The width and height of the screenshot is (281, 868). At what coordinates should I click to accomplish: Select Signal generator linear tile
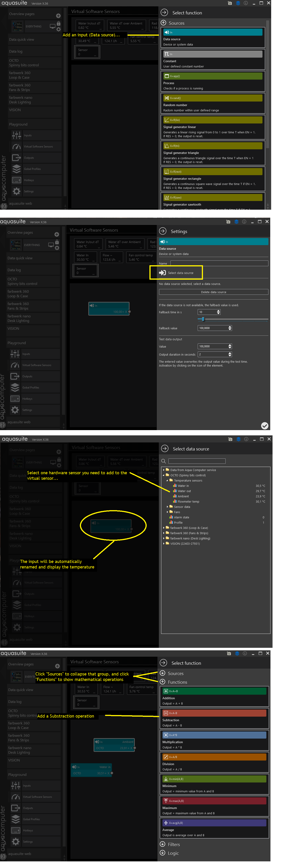tap(213, 127)
